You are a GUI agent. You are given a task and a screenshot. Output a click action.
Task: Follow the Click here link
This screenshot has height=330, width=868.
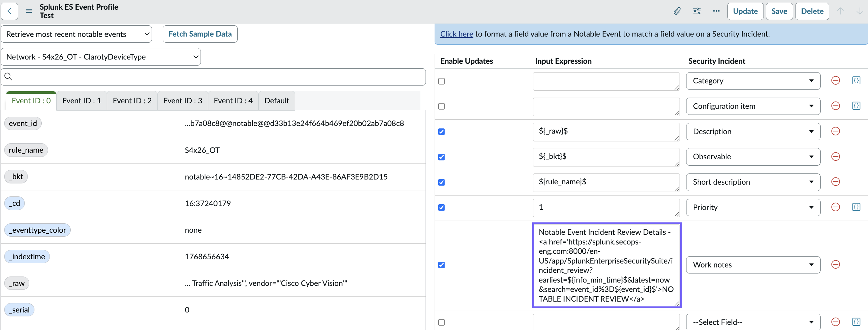457,34
